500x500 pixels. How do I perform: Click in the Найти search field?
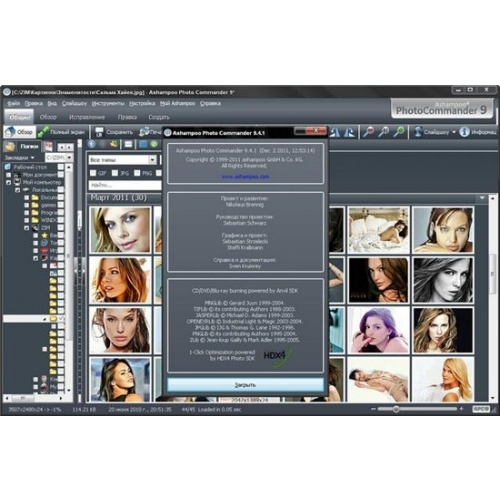pos(125,185)
